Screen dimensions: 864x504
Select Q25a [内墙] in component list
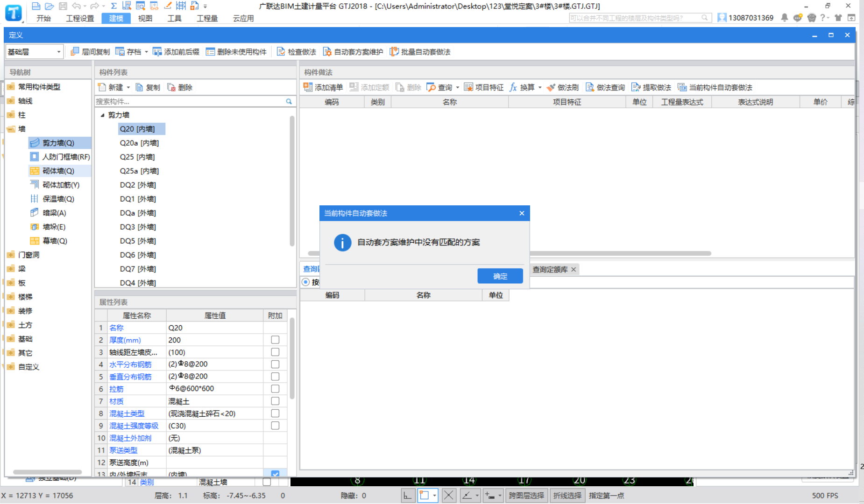pyautogui.click(x=139, y=171)
